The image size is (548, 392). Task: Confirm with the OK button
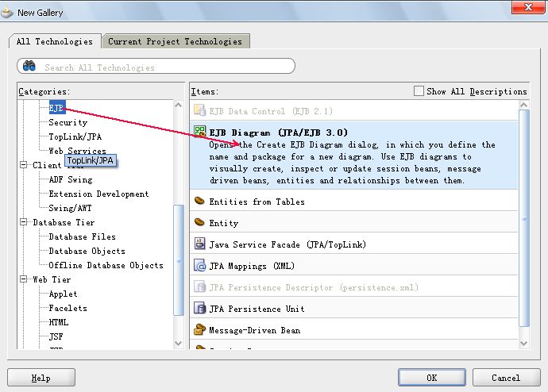(431, 378)
